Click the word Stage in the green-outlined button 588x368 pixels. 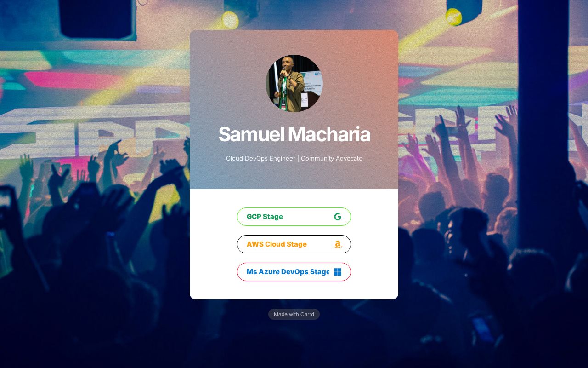pyautogui.click(x=273, y=217)
